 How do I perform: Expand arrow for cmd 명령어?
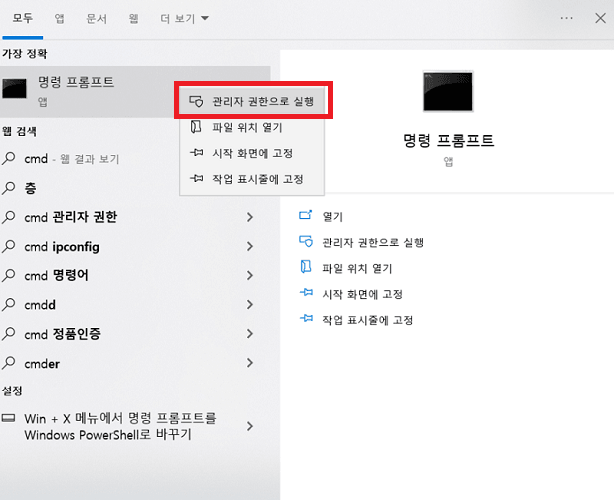coord(250,276)
